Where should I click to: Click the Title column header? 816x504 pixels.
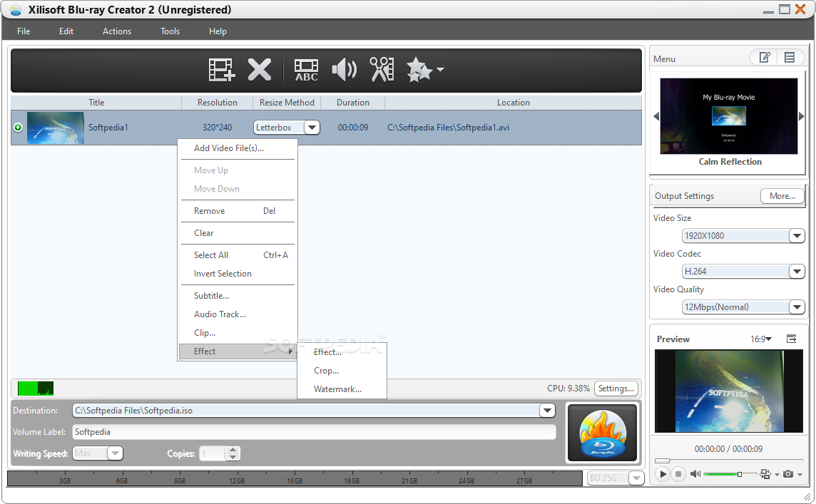point(96,103)
